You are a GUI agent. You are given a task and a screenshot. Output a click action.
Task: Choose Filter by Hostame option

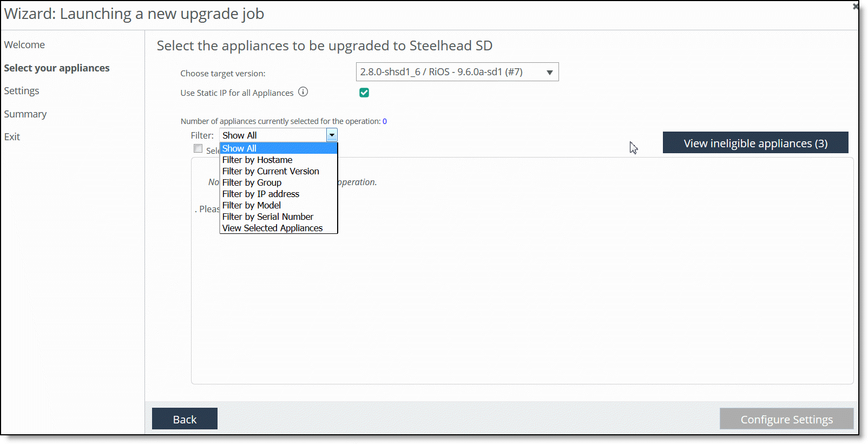point(278,160)
